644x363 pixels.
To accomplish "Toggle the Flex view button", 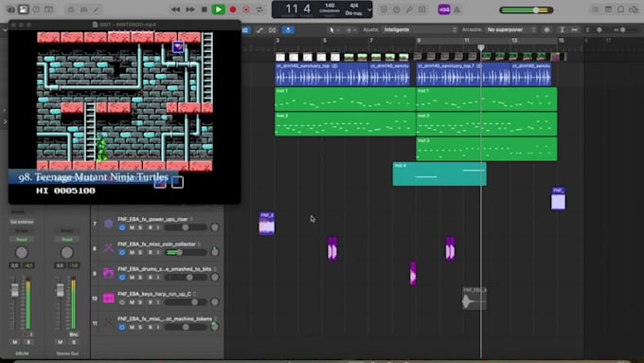I will click(x=273, y=29).
